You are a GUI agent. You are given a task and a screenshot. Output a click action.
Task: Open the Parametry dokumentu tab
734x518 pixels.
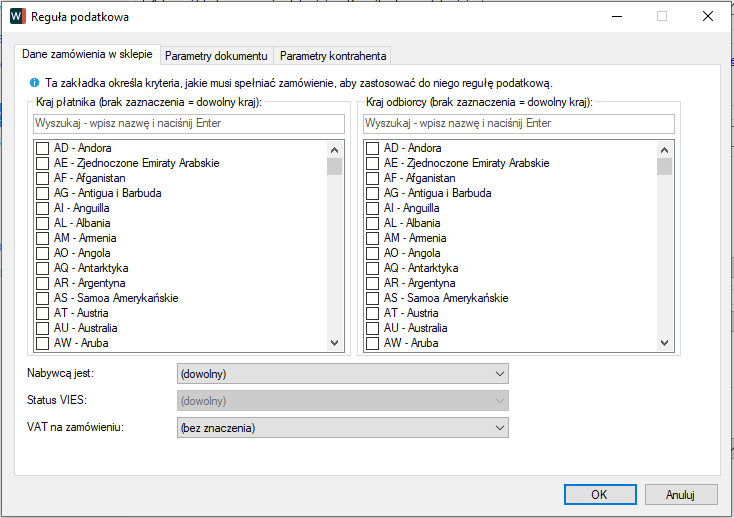coord(216,56)
